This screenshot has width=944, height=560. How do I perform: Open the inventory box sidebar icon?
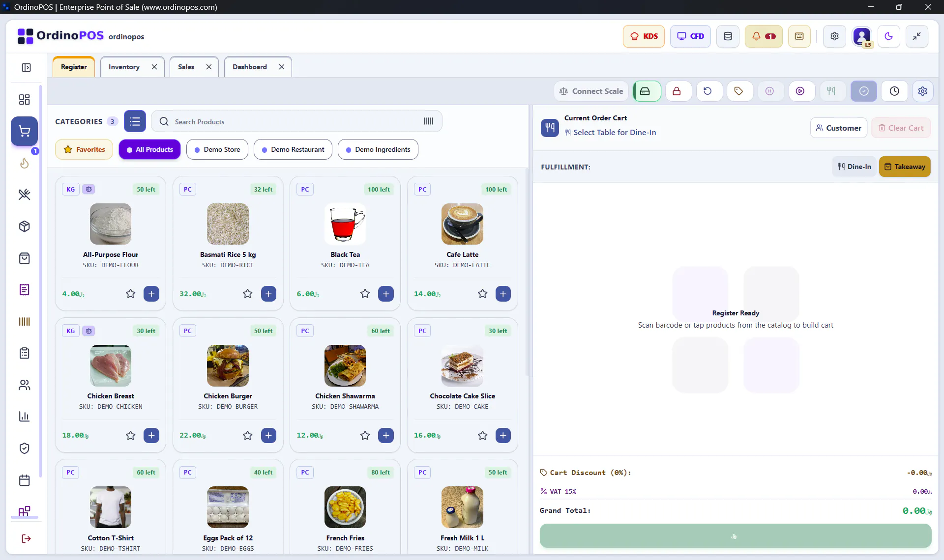point(25,226)
